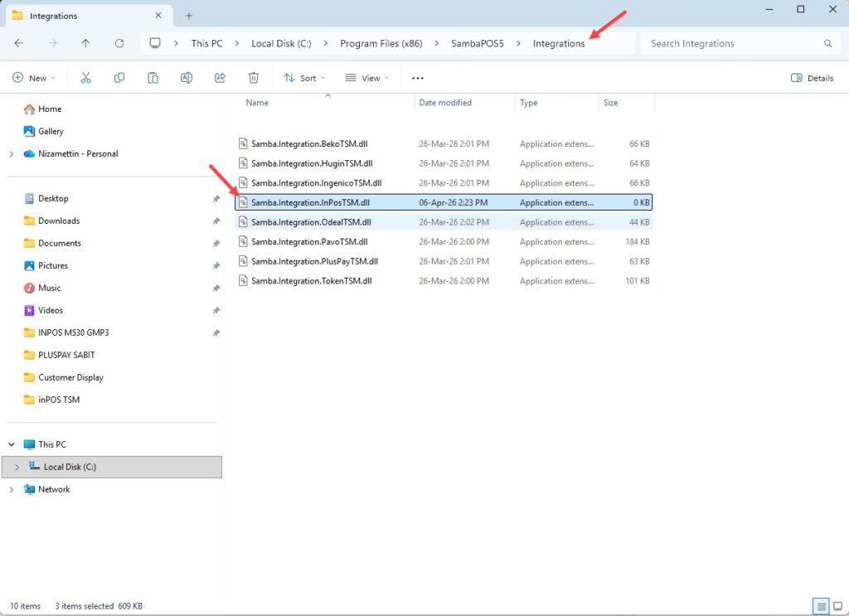This screenshot has width=849, height=616.
Task: Click the Search Integrations field
Action: coord(734,44)
